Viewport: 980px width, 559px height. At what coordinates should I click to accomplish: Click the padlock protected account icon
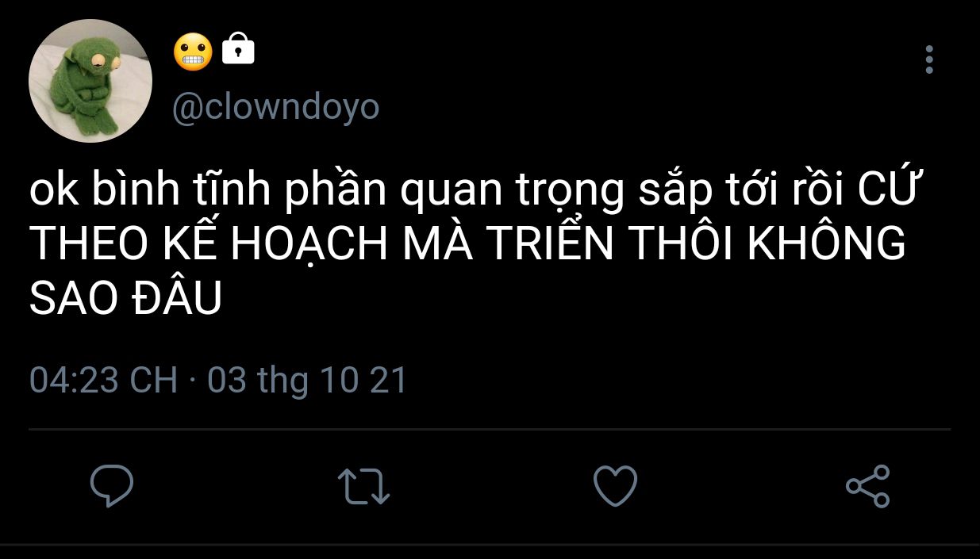click(238, 49)
